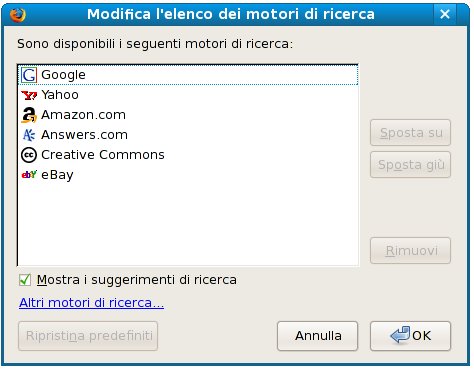Viewport: 474px width, 372px height.
Task: Click the Firefox icon in the title bar
Action: (18, 15)
